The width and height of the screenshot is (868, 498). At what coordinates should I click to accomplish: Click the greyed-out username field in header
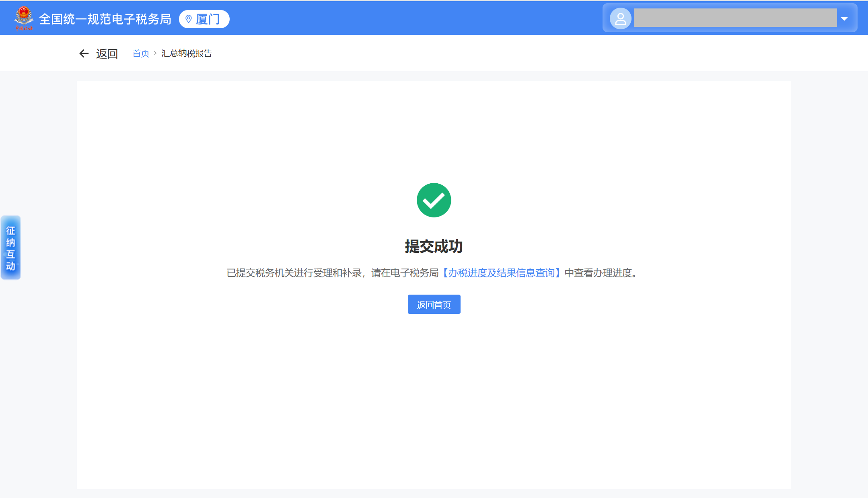point(735,18)
